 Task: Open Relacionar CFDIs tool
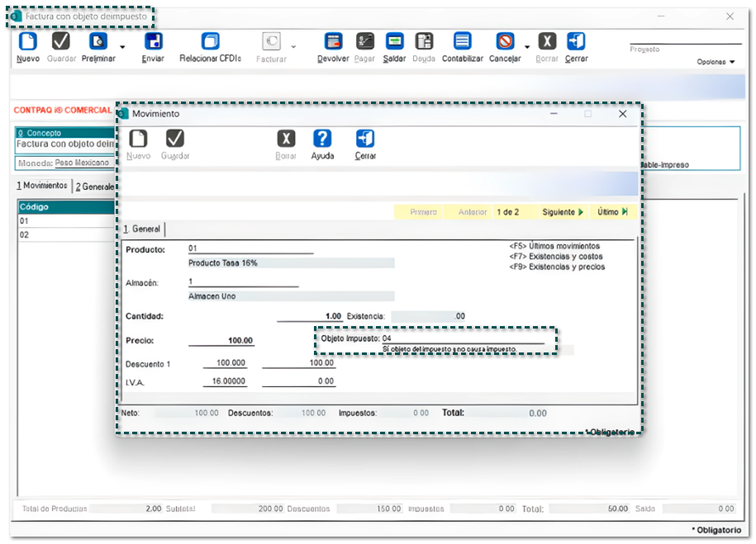210,42
